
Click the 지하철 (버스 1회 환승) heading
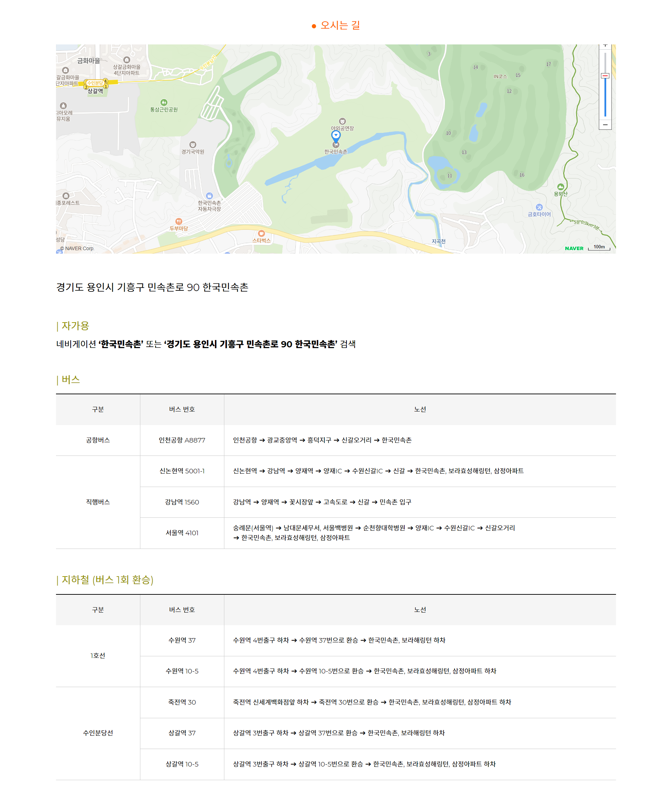tap(107, 580)
